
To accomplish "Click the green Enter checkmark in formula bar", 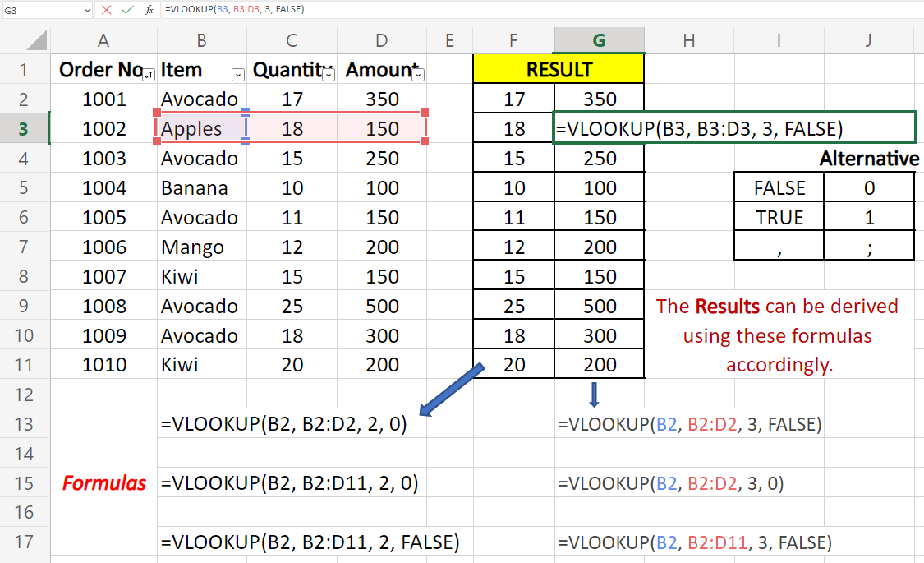I will point(127,10).
